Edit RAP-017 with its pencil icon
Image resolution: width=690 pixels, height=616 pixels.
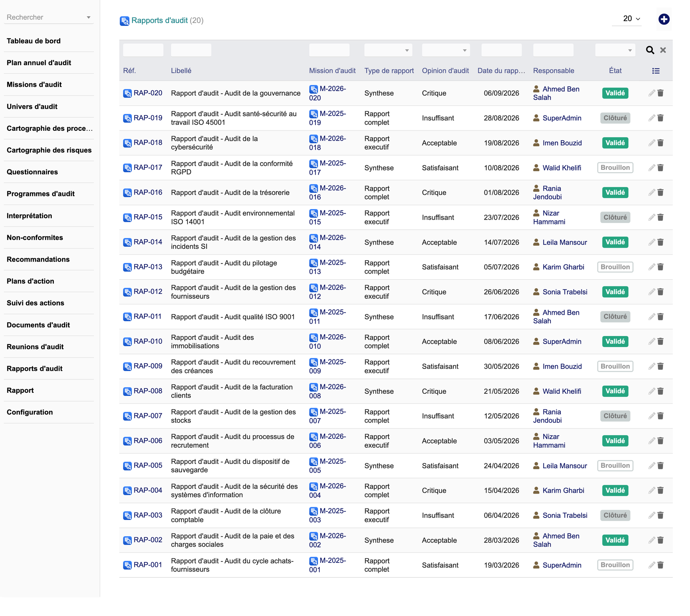[x=651, y=168]
